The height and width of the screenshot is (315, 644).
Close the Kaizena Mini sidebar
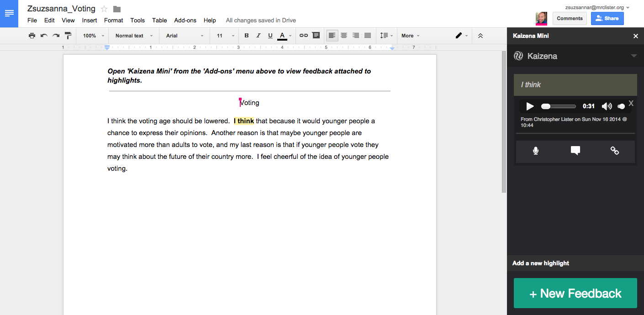[635, 36]
